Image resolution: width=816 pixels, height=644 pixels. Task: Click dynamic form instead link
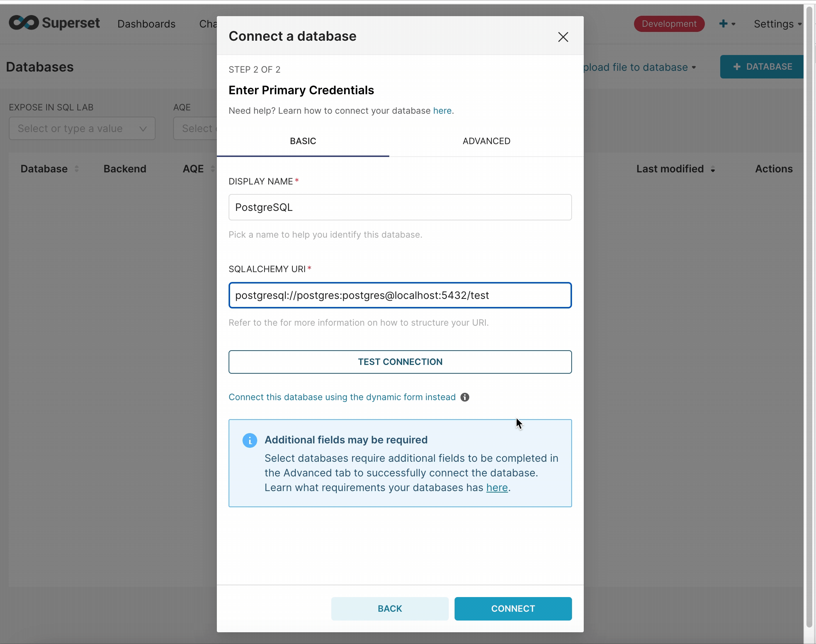click(342, 397)
